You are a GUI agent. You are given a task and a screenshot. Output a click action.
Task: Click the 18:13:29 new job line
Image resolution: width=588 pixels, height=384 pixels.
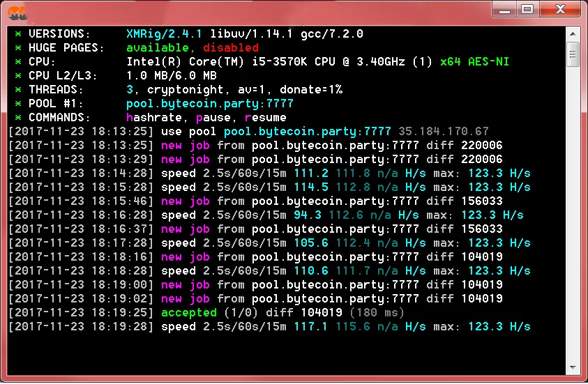click(256, 159)
